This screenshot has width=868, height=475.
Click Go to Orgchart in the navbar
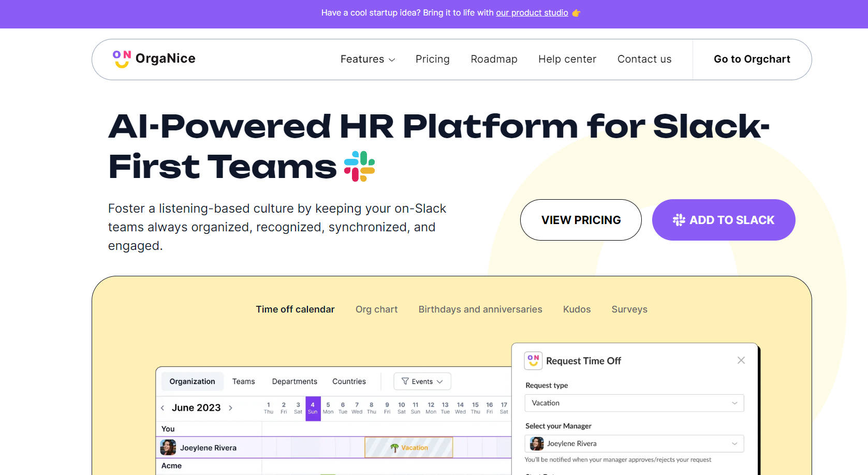tap(752, 60)
